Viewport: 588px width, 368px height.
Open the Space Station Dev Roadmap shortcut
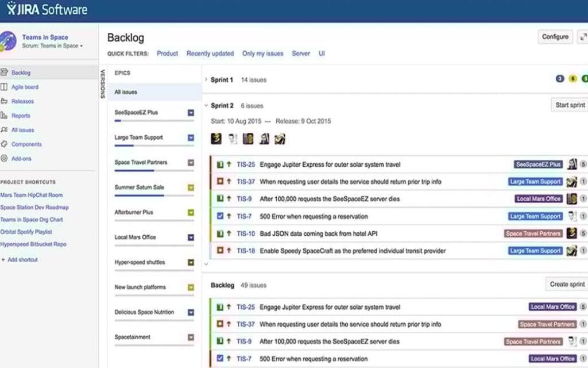tap(34, 207)
